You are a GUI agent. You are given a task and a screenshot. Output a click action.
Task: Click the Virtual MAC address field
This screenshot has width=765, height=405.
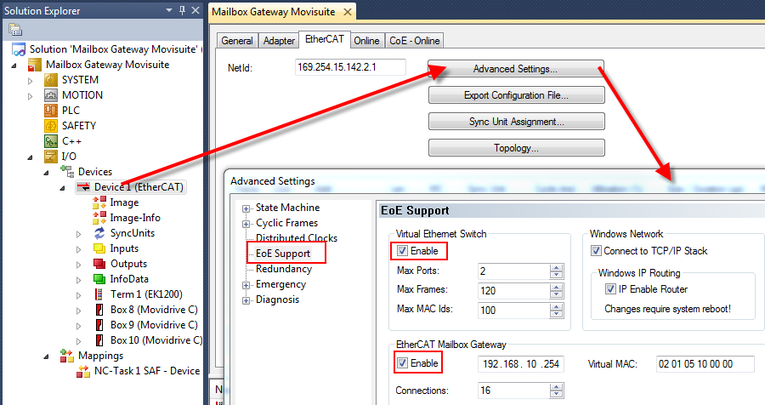[x=707, y=363]
